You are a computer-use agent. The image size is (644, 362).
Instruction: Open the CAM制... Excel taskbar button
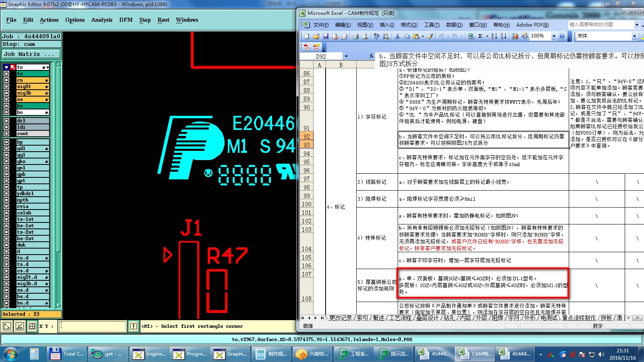coord(475,354)
